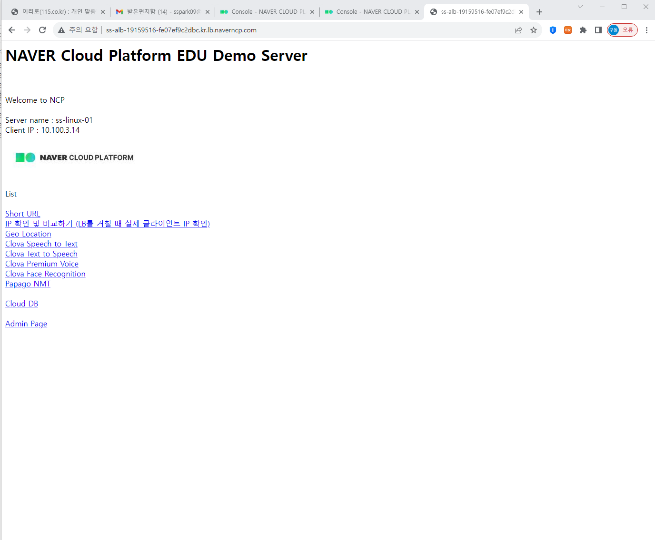Go forward to next page
Image resolution: width=655 pixels, height=540 pixels.
[27, 30]
